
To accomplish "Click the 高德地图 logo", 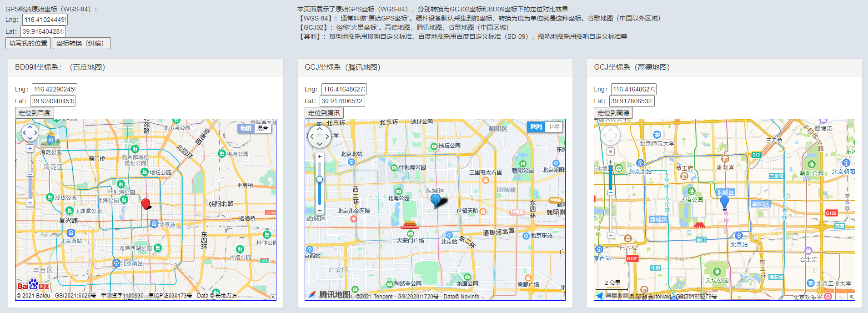I will (611, 295).
